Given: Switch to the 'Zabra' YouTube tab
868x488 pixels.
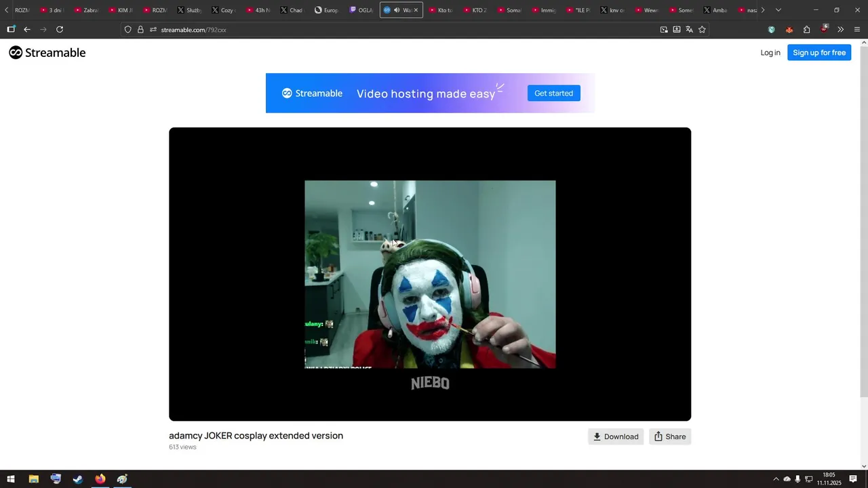Looking at the screenshot, I should tap(87, 10).
